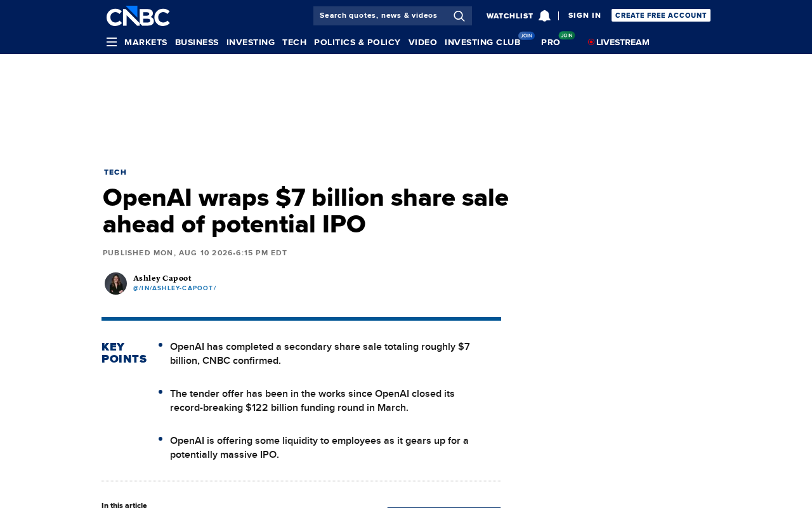
Task: Click Sign In
Action: tap(584, 15)
